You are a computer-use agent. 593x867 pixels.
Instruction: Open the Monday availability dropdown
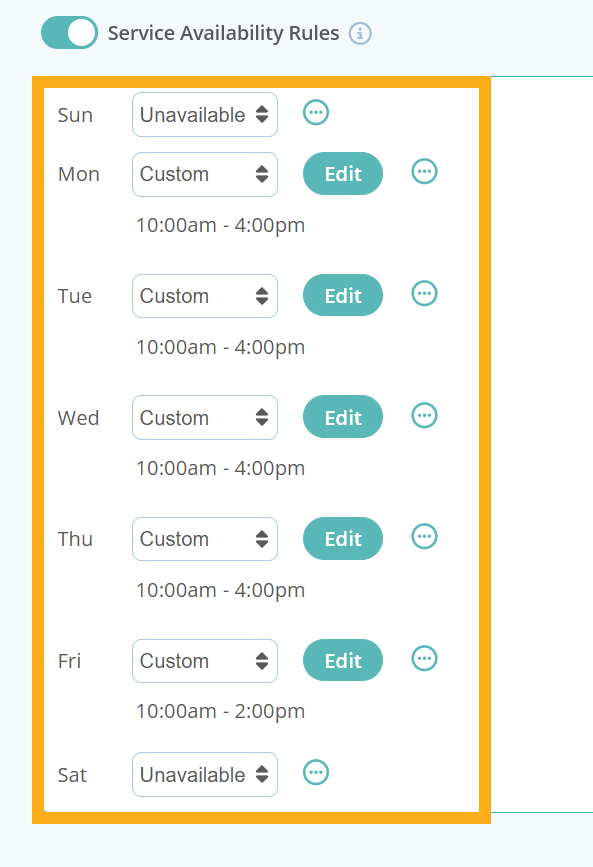204,174
